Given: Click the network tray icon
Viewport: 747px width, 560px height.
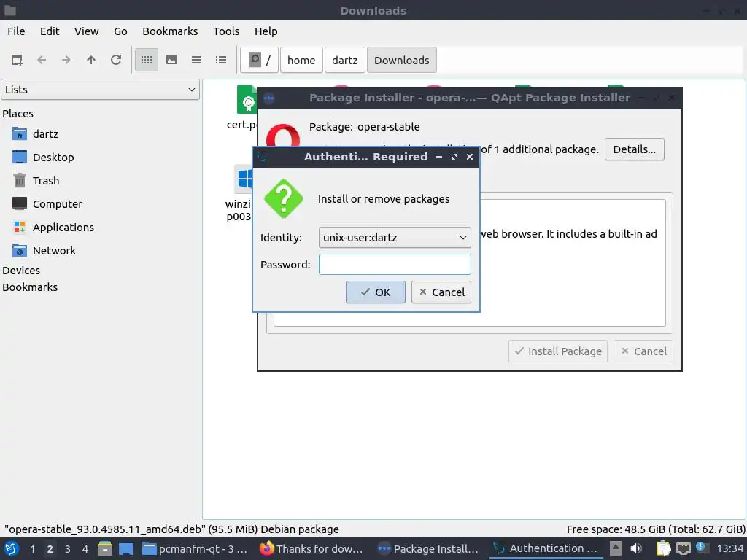Looking at the screenshot, I should pos(683,548).
